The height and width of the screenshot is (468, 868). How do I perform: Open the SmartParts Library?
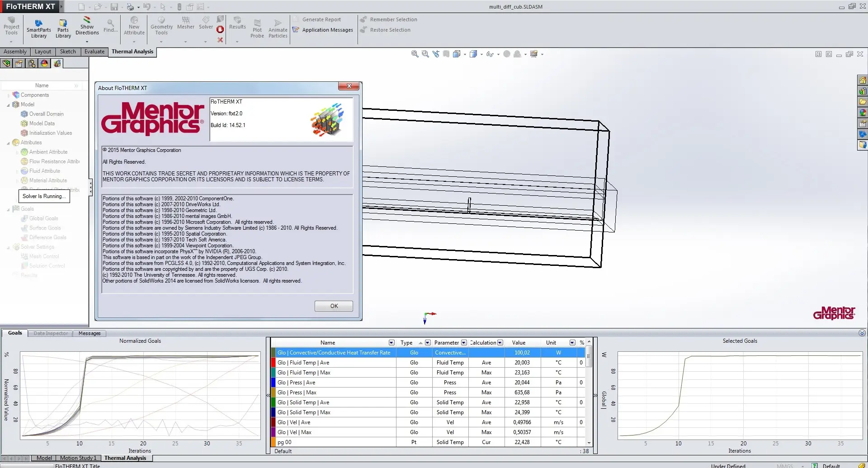(x=38, y=28)
